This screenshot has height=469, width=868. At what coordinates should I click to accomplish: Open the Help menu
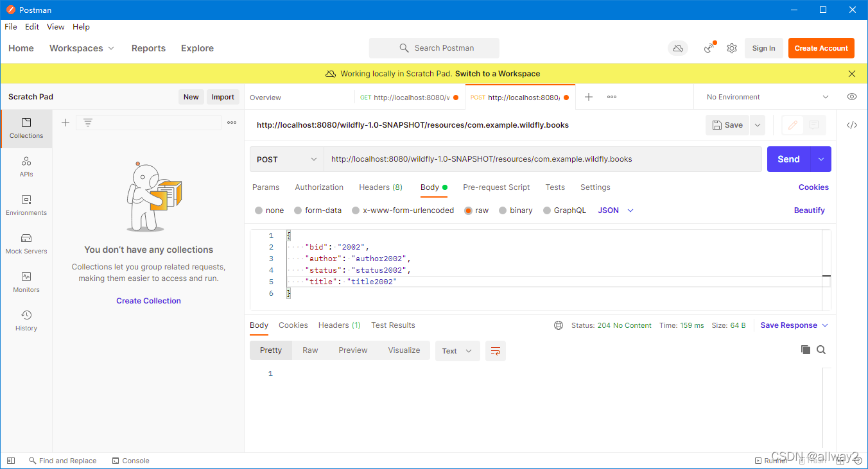[81, 27]
